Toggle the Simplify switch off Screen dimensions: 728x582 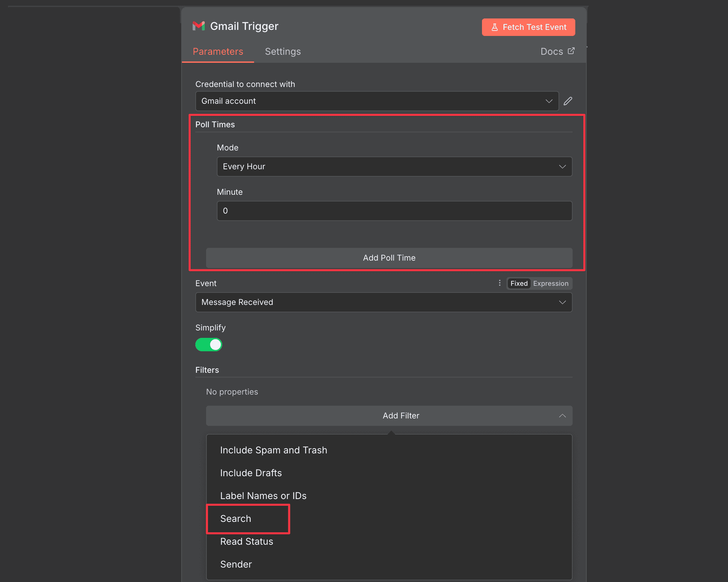point(209,345)
